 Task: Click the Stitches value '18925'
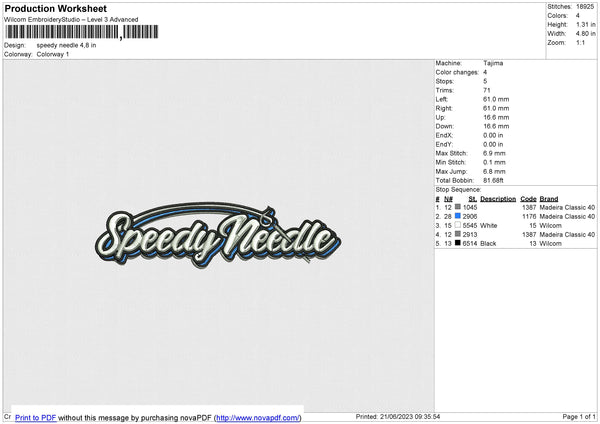click(x=585, y=7)
